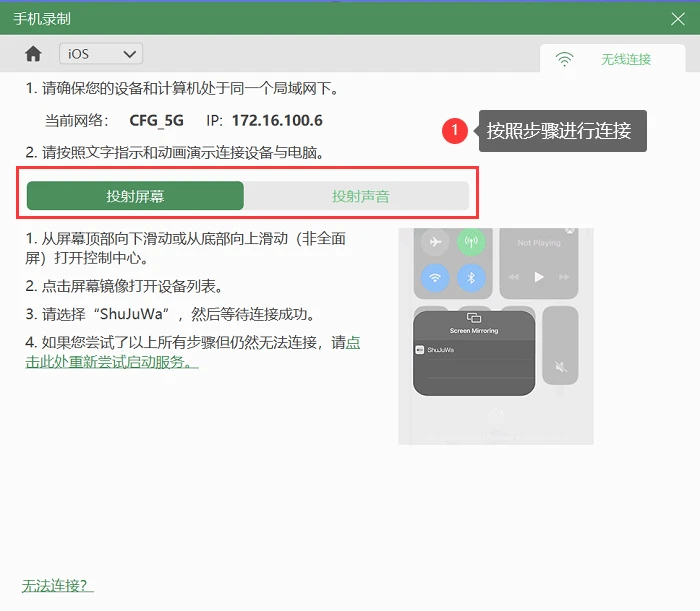Click the red step 1 badge
Viewport: 700px width, 611px height.
454,131
